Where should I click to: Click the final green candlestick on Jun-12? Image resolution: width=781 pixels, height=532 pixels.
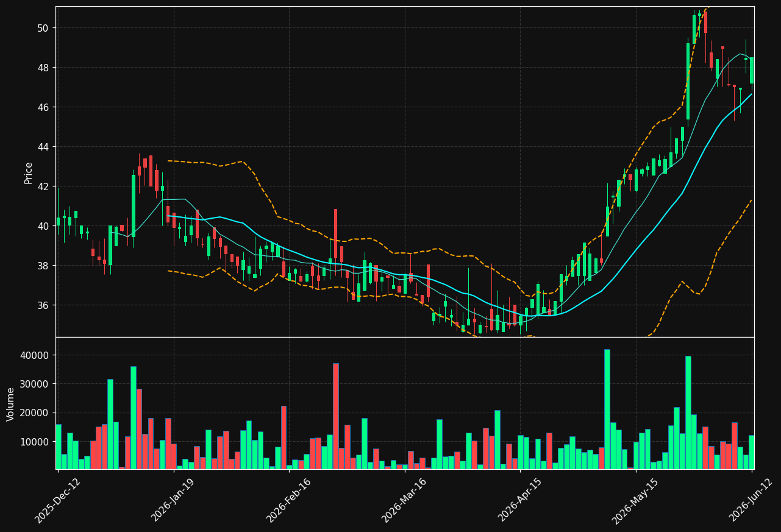pos(751,71)
